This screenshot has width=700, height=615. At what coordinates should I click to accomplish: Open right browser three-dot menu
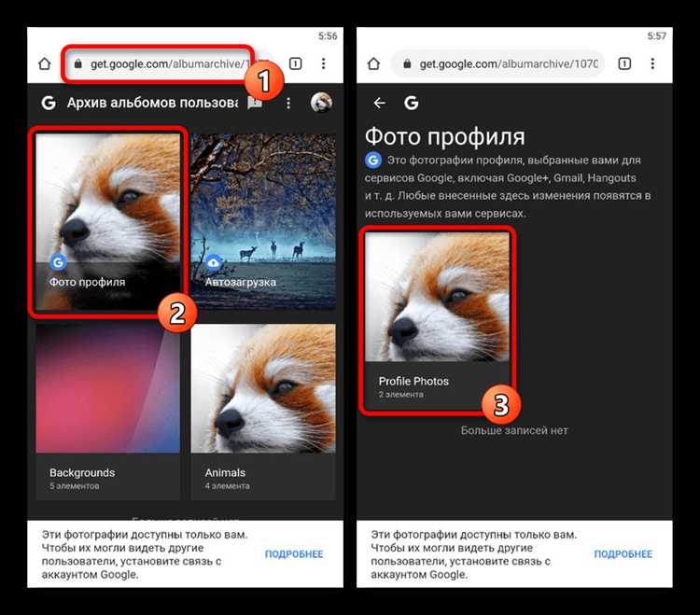point(652,63)
